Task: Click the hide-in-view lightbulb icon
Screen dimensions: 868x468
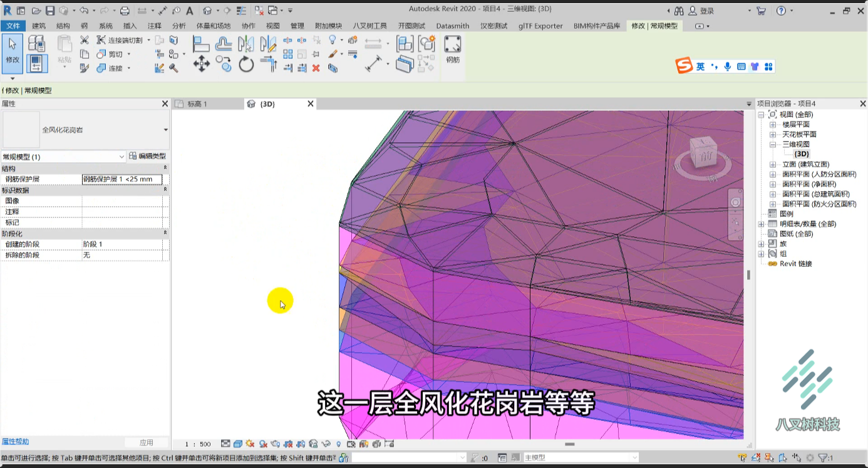Action: (333, 40)
